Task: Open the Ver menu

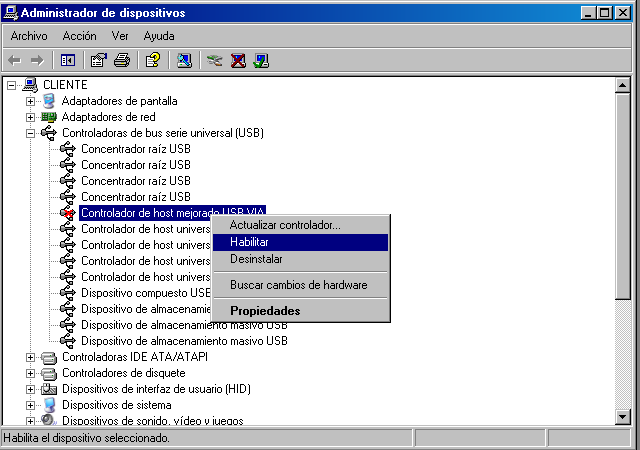Action: 120,36
